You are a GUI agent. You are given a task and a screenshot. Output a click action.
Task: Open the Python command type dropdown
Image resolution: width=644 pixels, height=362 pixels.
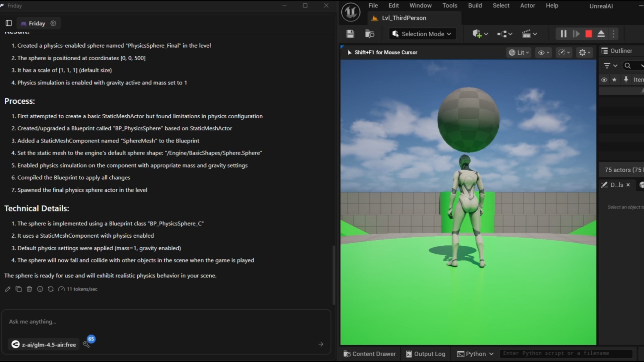476,354
